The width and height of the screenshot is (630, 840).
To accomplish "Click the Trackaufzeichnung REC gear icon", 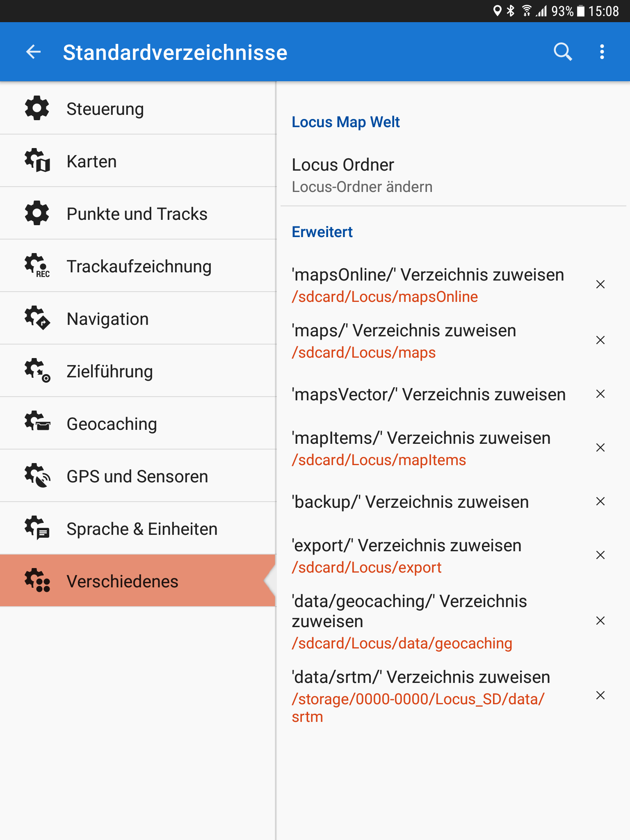I will coord(37,266).
